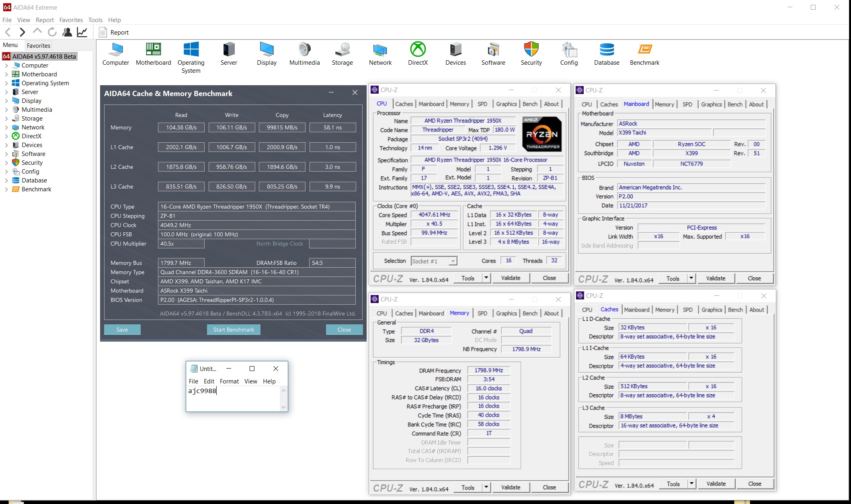Open the Config category icon

(x=569, y=54)
